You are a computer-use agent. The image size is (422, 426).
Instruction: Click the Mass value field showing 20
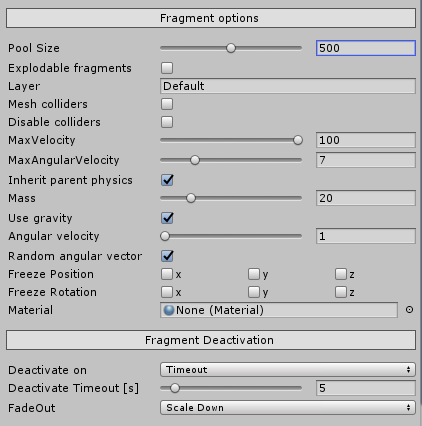[366, 198]
